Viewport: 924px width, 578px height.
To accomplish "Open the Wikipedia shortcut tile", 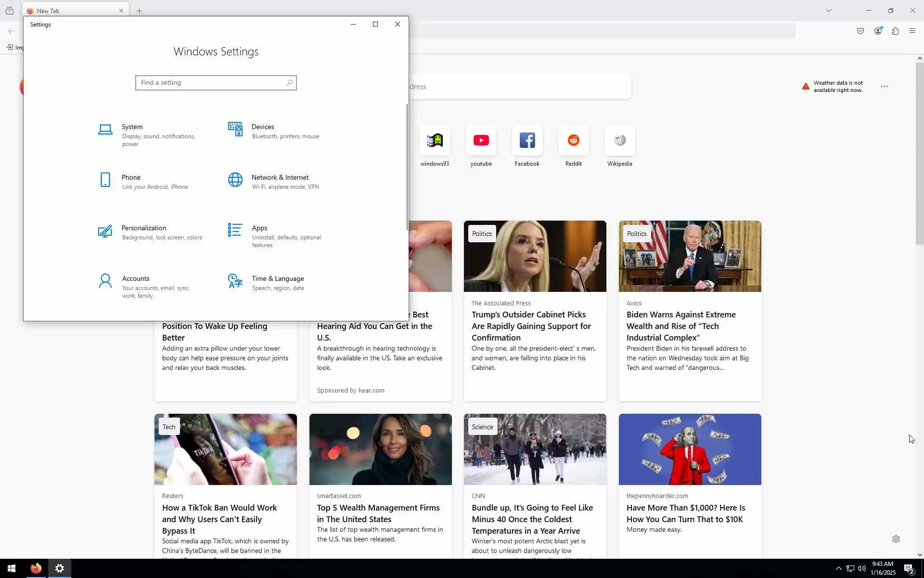I will (619, 141).
